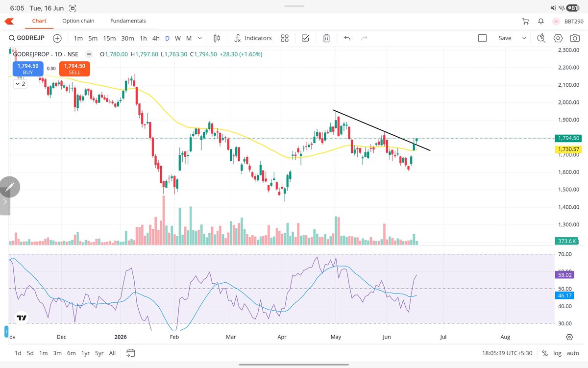This screenshot has width=588, height=368.
Task: Toggle percent scale mode
Action: (x=545, y=353)
